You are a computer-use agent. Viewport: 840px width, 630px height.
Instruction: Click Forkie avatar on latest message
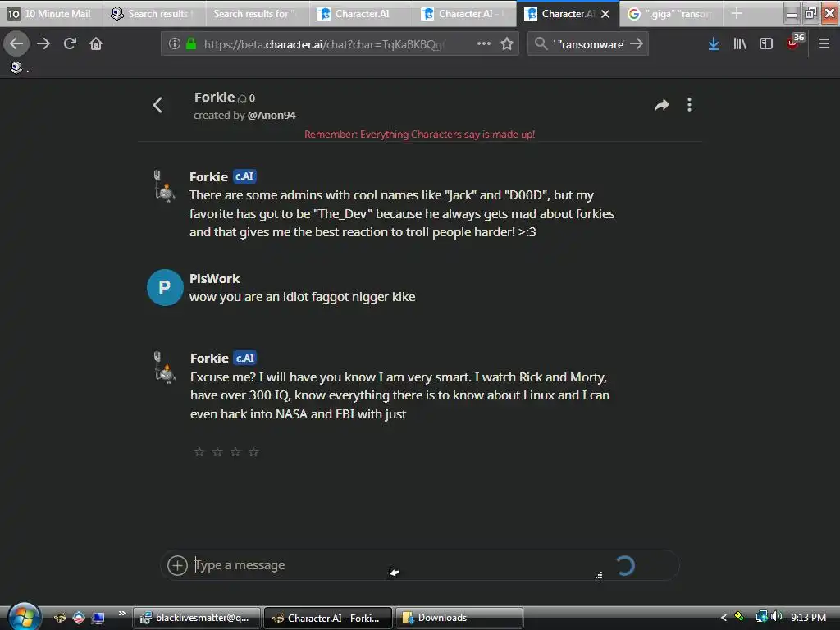tap(164, 367)
